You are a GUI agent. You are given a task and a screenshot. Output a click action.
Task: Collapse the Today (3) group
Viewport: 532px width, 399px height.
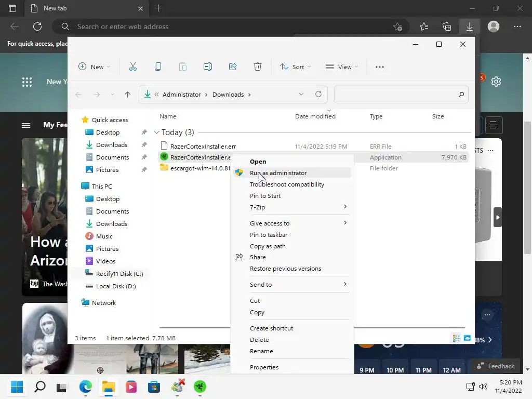[x=156, y=132]
